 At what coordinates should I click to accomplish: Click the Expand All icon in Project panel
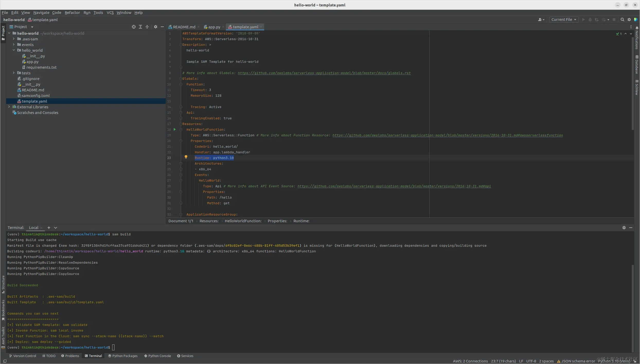tap(140, 27)
